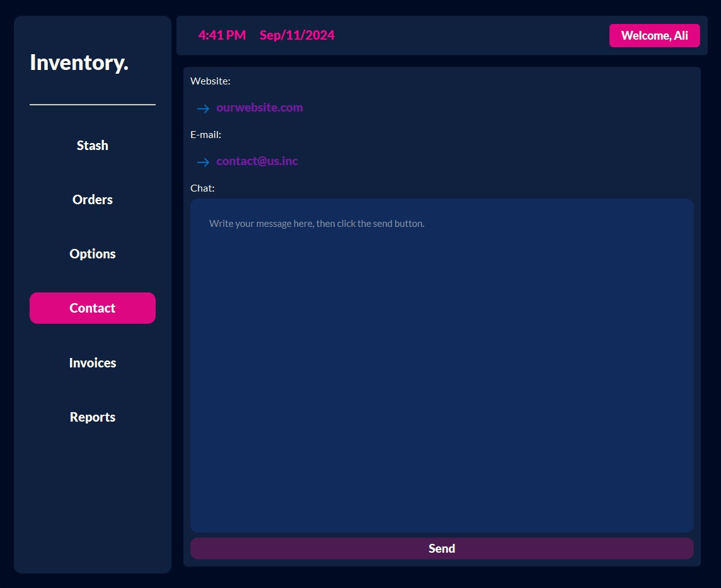
Task: Click the Website: label
Action: click(x=210, y=81)
